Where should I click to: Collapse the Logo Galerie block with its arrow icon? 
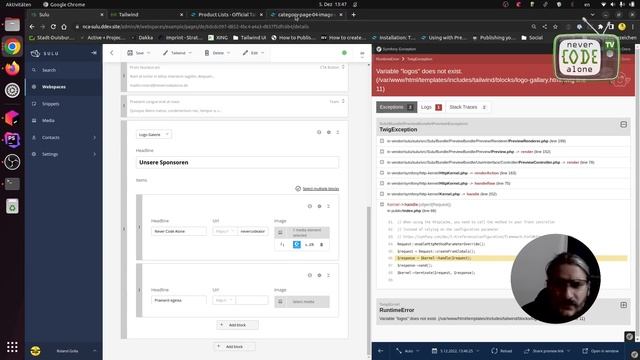pyautogui.click(x=338, y=132)
